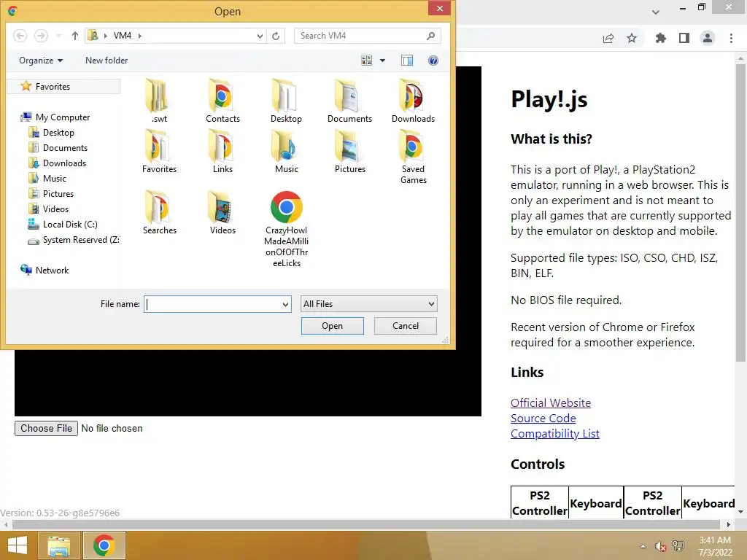Click the page horizontal scrollbar
The height and width of the screenshot is (560, 747).
pos(366,524)
